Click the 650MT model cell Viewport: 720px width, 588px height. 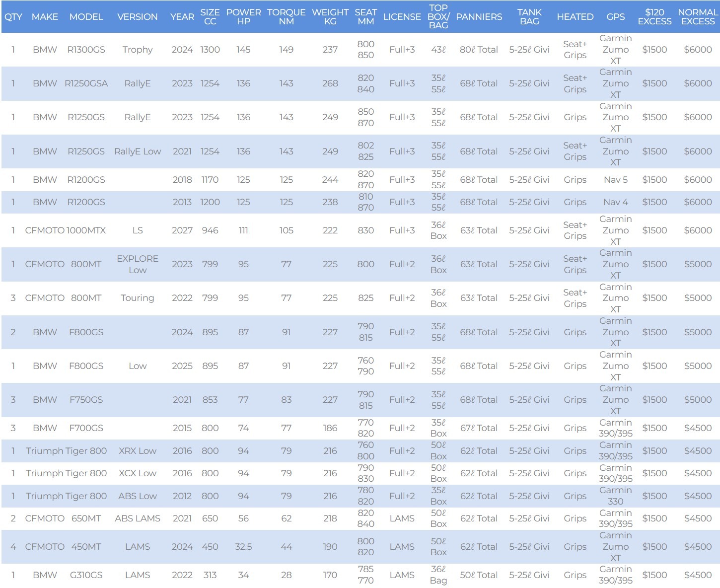click(x=86, y=518)
